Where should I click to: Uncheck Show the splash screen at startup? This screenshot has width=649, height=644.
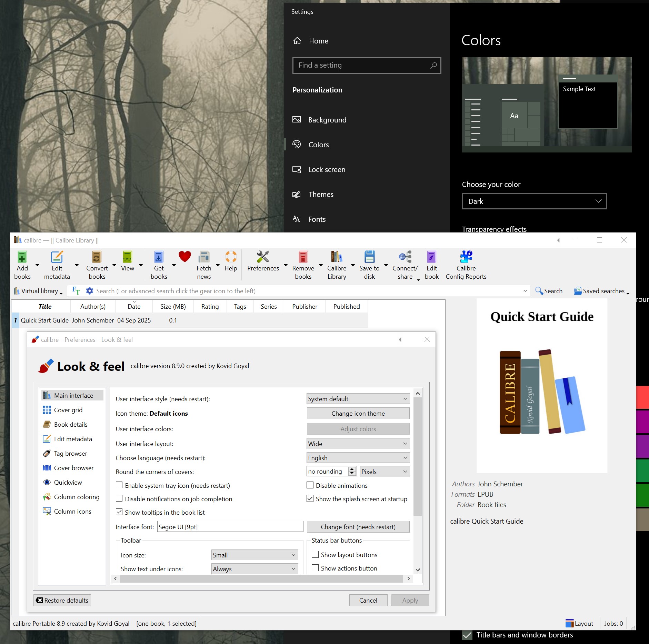pyautogui.click(x=310, y=498)
